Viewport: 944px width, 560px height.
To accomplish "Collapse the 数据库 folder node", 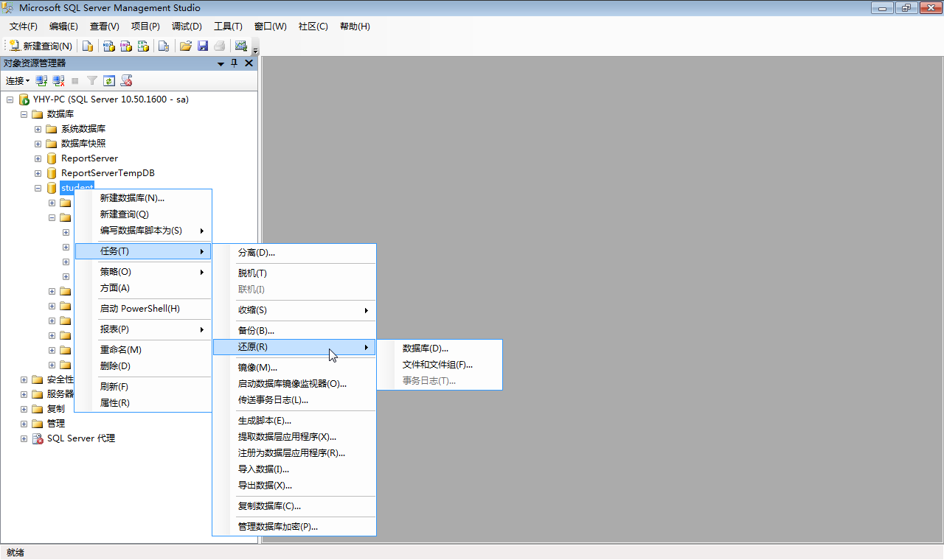I will [24, 114].
